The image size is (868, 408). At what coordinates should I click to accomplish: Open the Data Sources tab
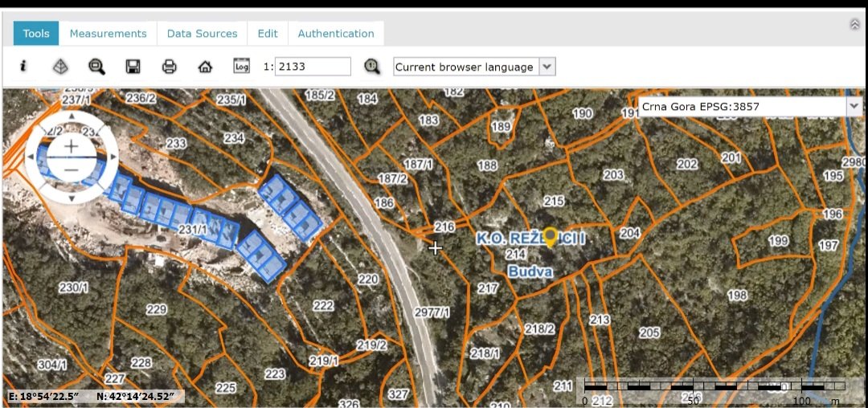point(202,34)
